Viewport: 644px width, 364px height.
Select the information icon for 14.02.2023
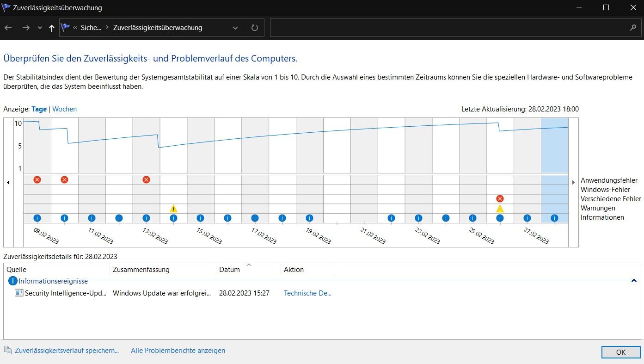173,218
